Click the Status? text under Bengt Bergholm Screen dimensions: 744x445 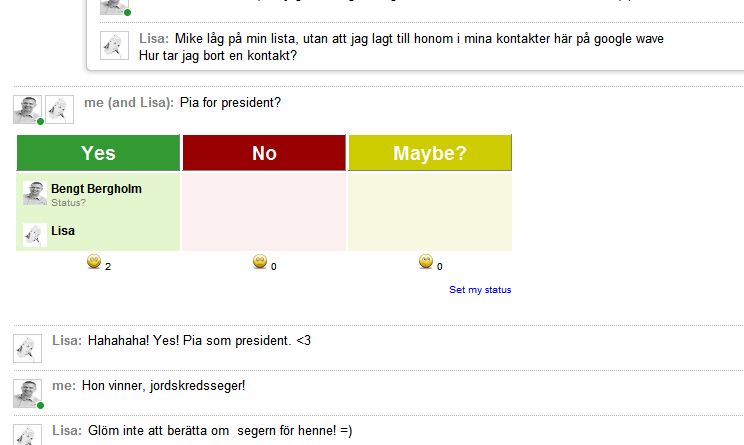pos(68,203)
